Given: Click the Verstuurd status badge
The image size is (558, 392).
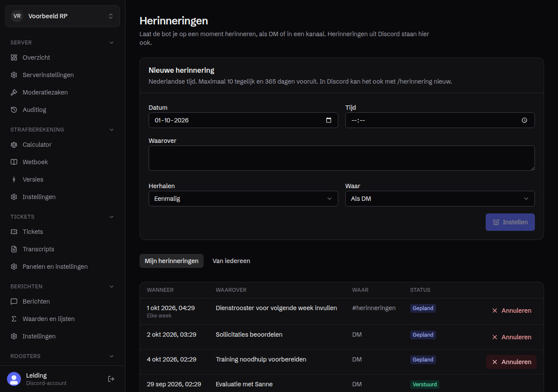Looking at the screenshot, I should pyautogui.click(x=425, y=385).
